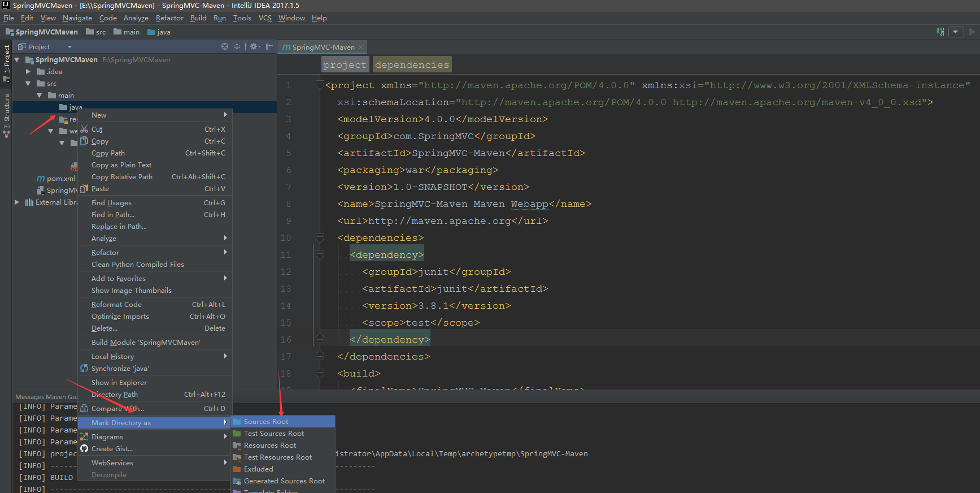980x493 pixels.
Task: Click the pom.xml Maven file icon
Action: 41,179
